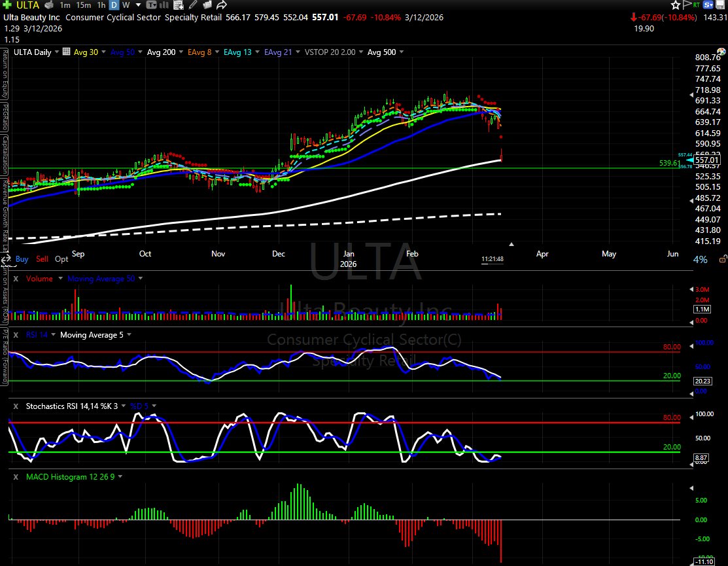Open the color palette icon near price axis
The height and width of the screenshot is (566, 728).
click(x=721, y=52)
